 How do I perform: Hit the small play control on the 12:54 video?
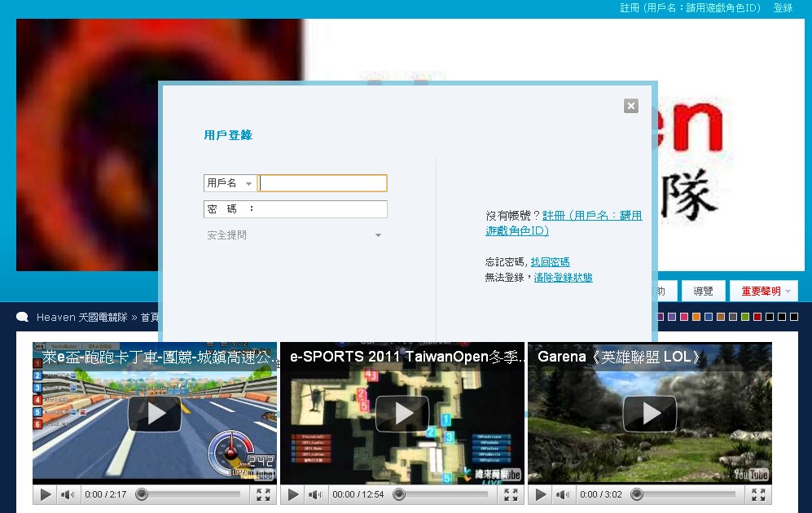(293, 495)
